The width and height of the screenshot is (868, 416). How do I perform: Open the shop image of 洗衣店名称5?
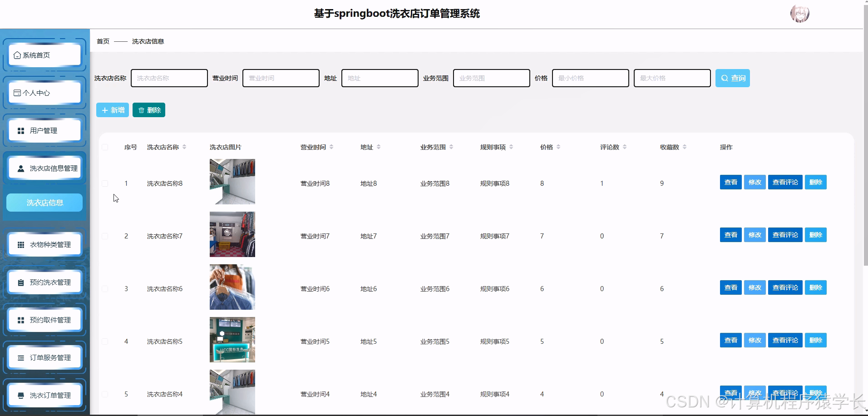pyautogui.click(x=232, y=340)
